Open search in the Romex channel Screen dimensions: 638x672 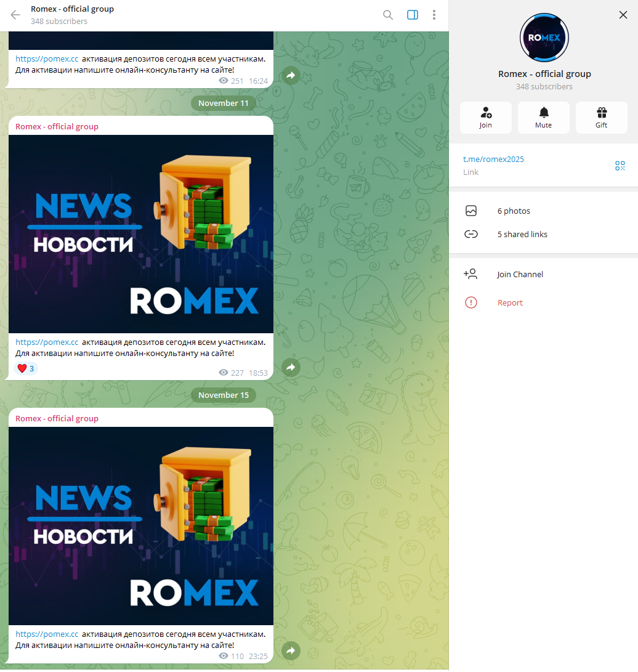point(387,14)
